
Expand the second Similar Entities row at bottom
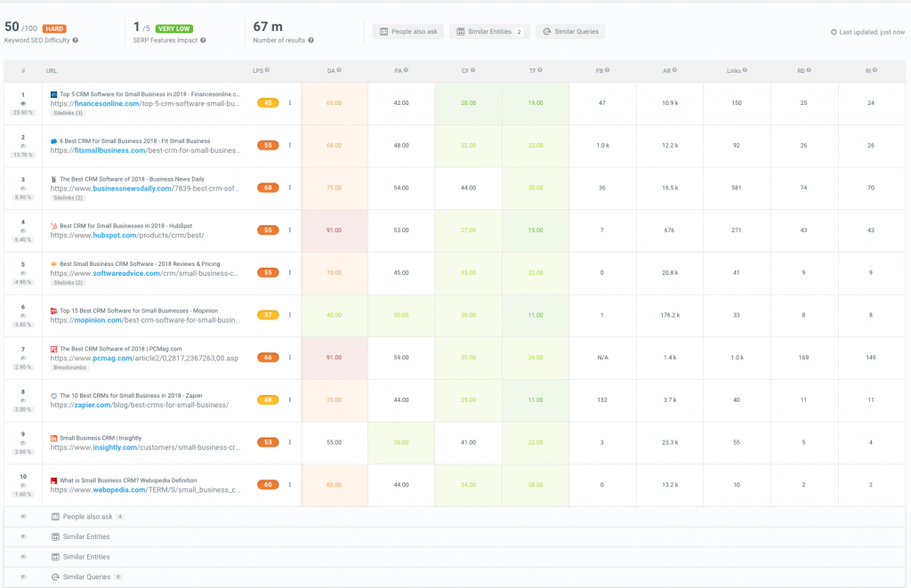coord(455,557)
